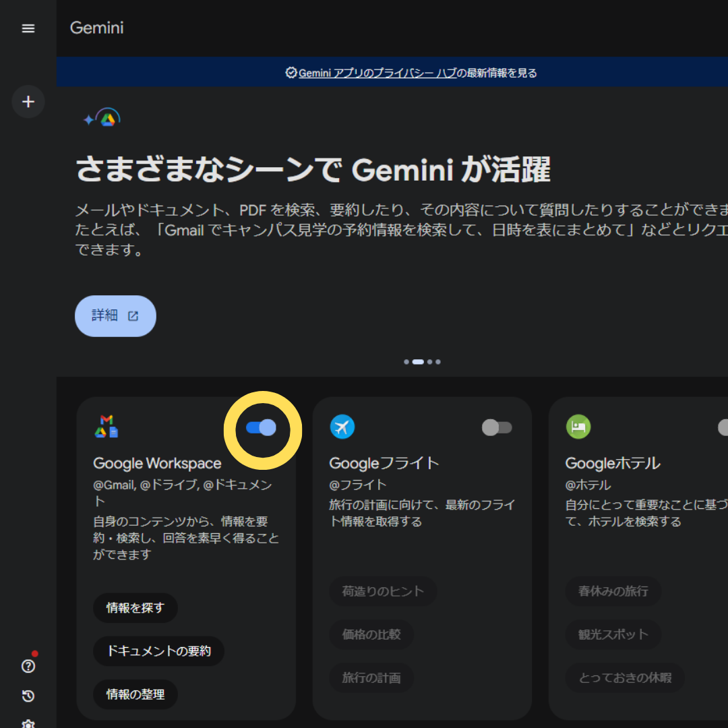Image resolution: width=728 pixels, height=728 pixels.
Task: Enable the Google ホテル toggle
Action: (x=723, y=427)
